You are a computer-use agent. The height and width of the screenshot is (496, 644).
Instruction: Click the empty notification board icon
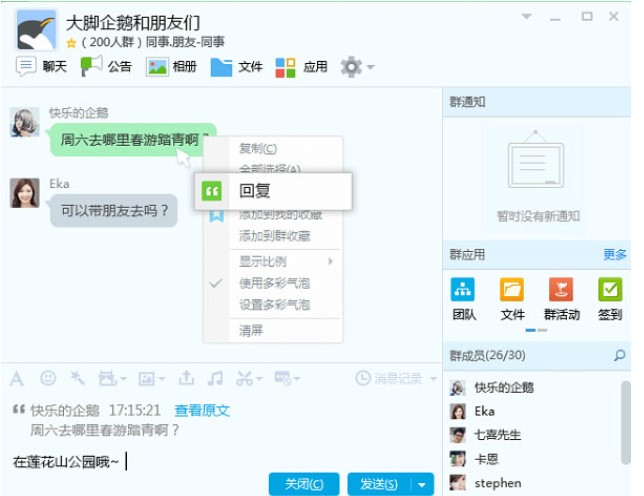click(x=536, y=159)
